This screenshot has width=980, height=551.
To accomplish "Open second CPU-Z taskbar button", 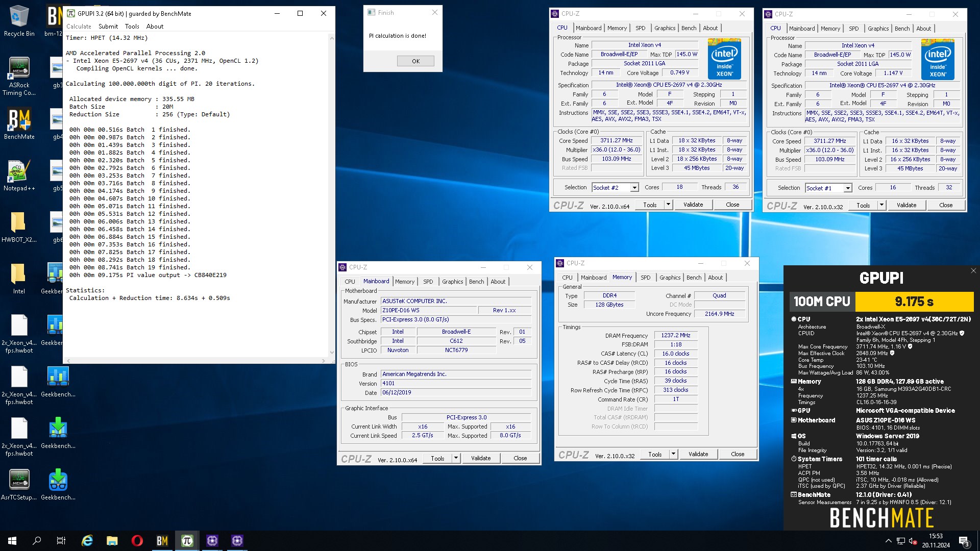I will click(x=237, y=541).
